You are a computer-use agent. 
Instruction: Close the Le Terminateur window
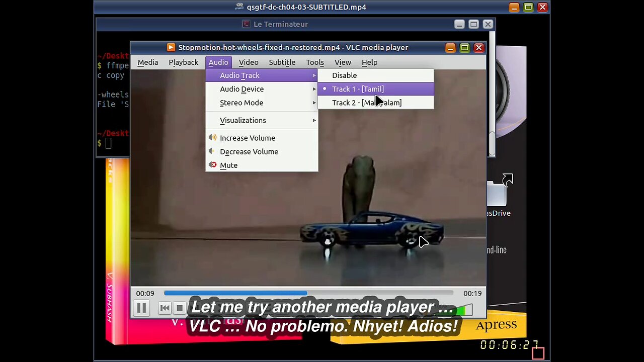coord(488,24)
